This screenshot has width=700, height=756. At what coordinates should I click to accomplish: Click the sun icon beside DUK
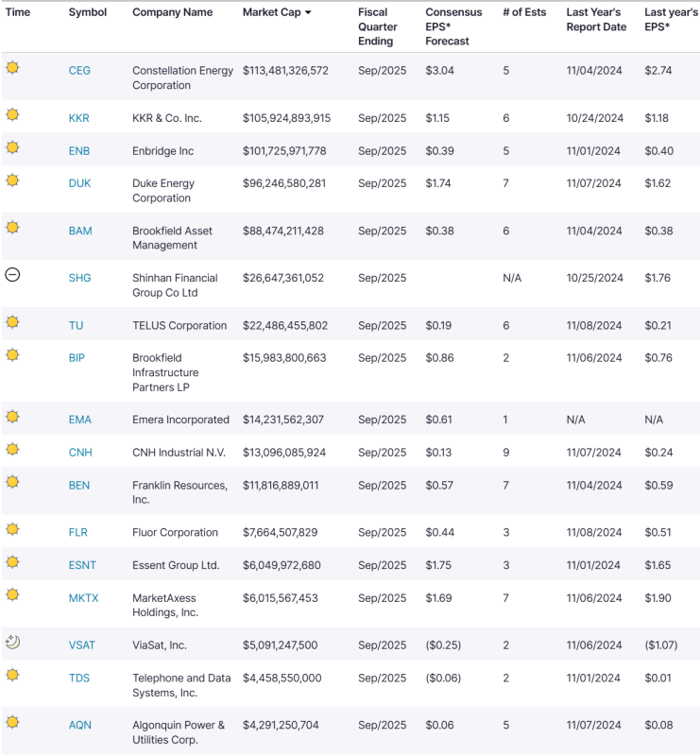12,180
